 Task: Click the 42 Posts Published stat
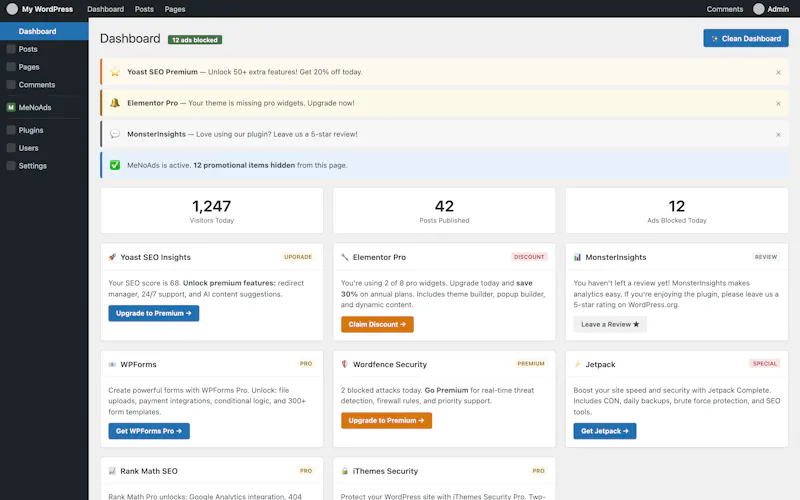click(x=444, y=211)
